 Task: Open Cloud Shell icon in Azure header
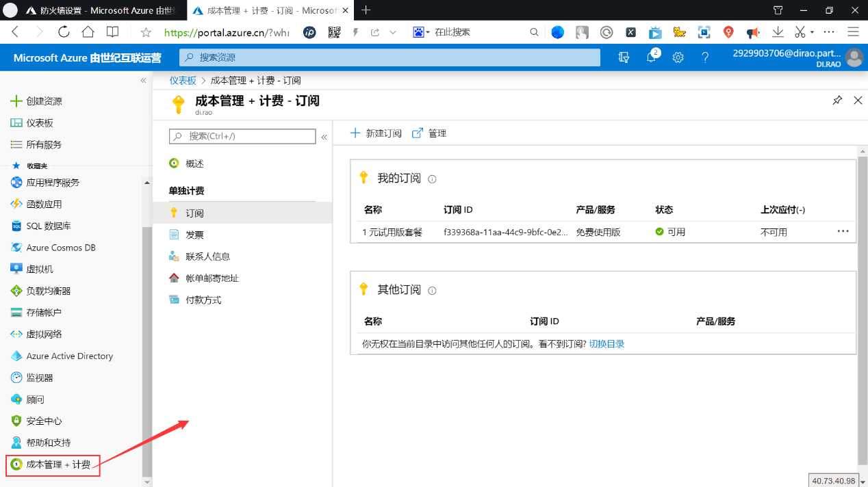(x=624, y=58)
